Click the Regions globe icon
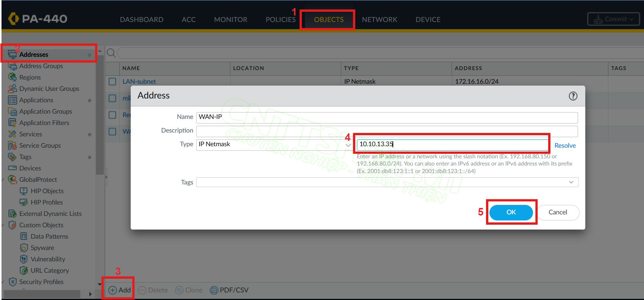The image size is (644, 300). [13, 77]
